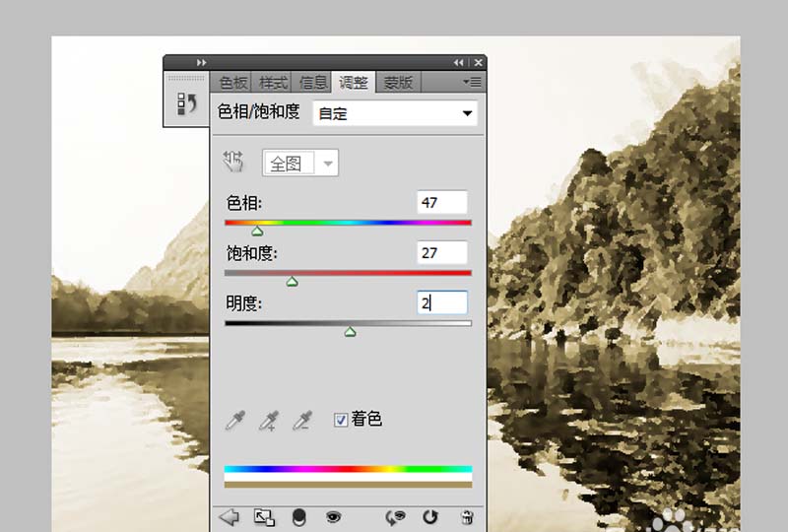Click the 明度 lightness slider handle
Viewport: 788px width, 532px height.
351,332
